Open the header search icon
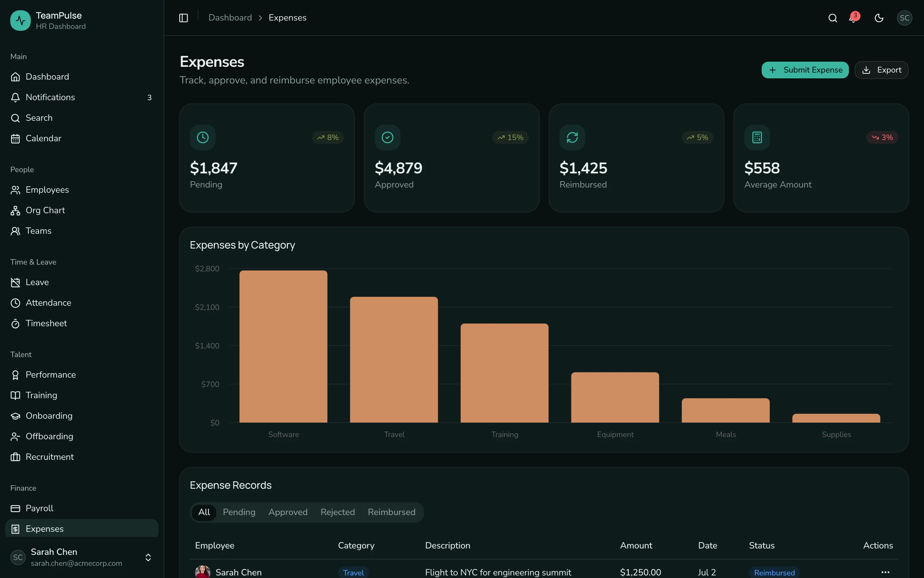924x578 pixels. point(832,18)
